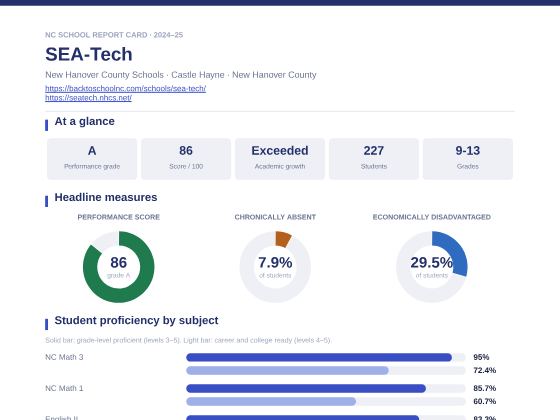The height and width of the screenshot is (420, 560).
Task: Select the Score / 100 card showing 86
Action: coord(186,159)
